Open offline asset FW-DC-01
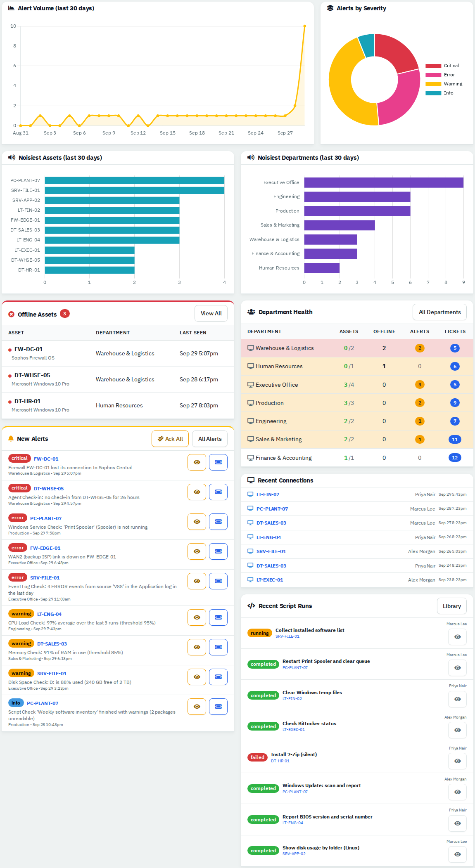Image resolution: width=475 pixels, height=868 pixels. (x=28, y=349)
